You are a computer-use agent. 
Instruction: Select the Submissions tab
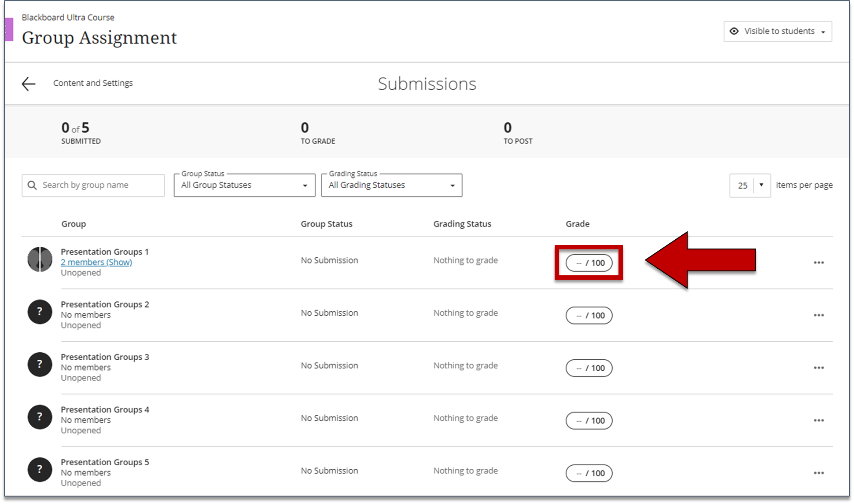pos(427,84)
